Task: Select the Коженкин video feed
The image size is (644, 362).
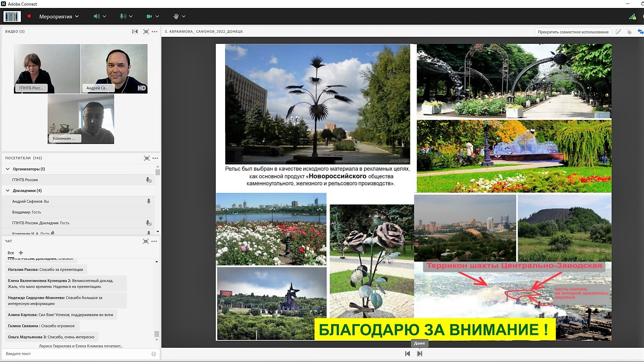Action: 81,119
